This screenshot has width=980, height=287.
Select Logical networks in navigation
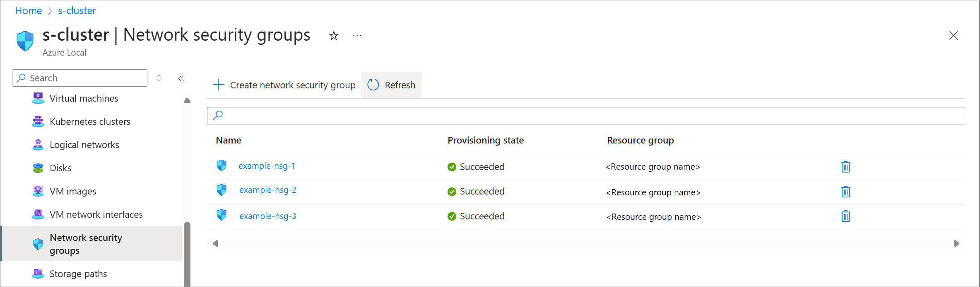[84, 145]
